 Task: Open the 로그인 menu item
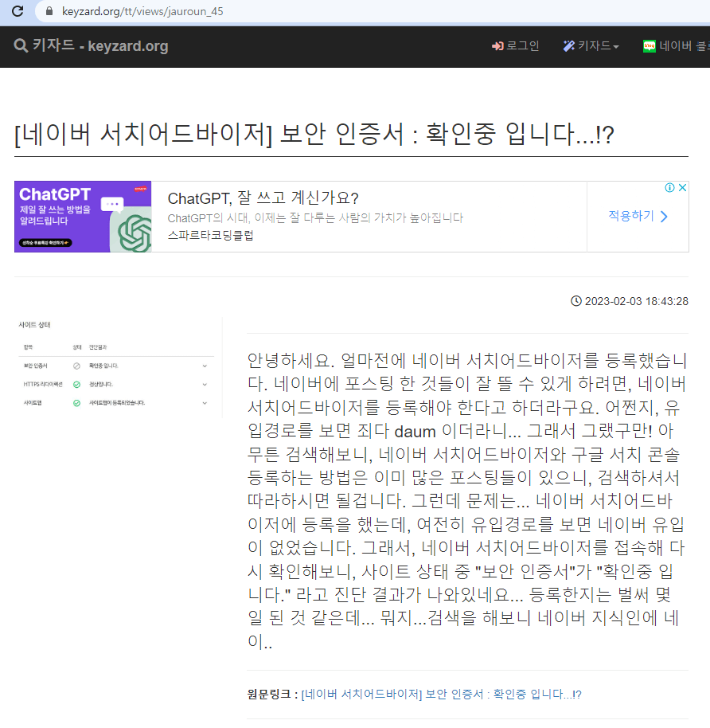[x=516, y=46]
